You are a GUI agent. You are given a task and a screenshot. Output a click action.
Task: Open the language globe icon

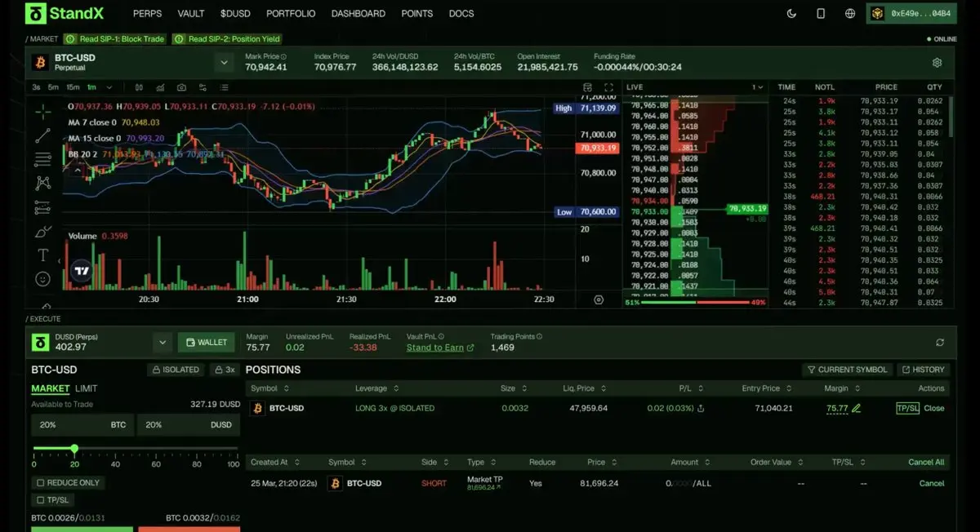[850, 14]
